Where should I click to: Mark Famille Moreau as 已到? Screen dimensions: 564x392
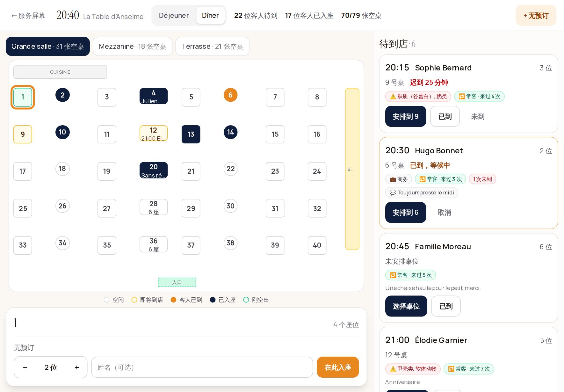[x=446, y=306]
